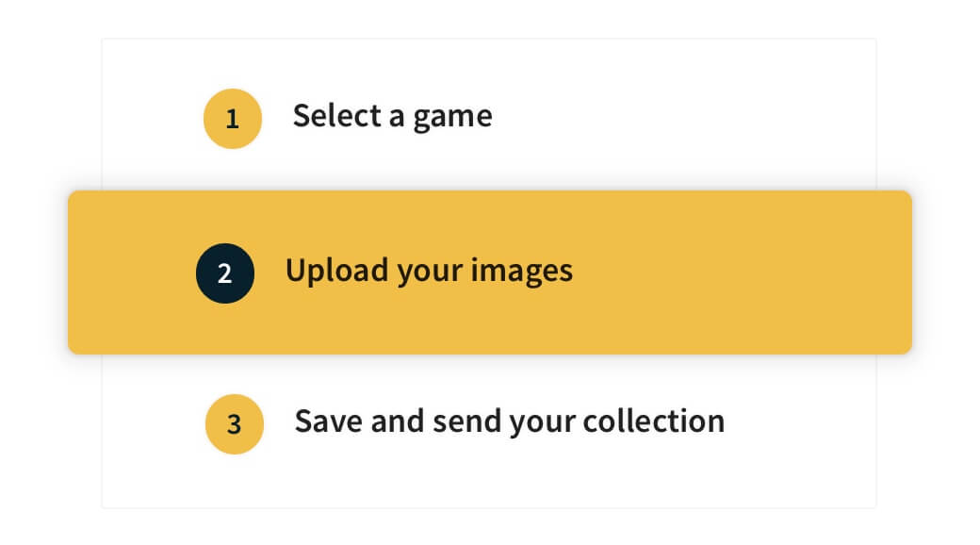Screen dimensions: 980x545
Task: Click the dark number 2 step badge
Action: click(224, 273)
